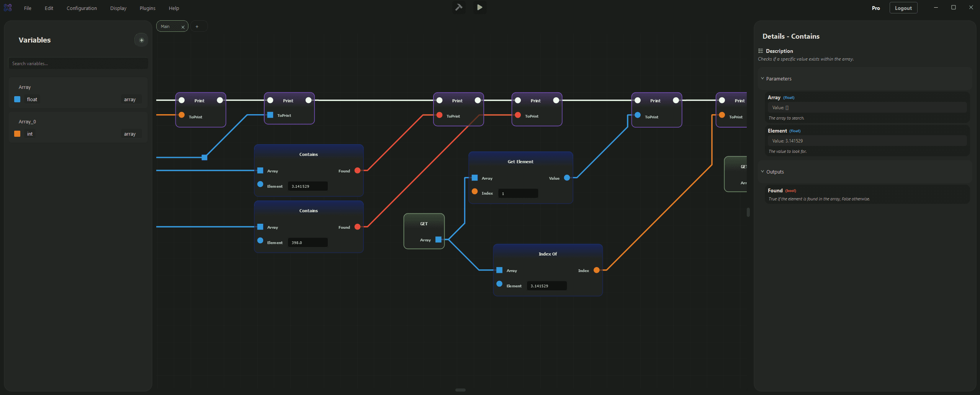Click the application logo icon top left
980x395 pixels.
[8, 7]
